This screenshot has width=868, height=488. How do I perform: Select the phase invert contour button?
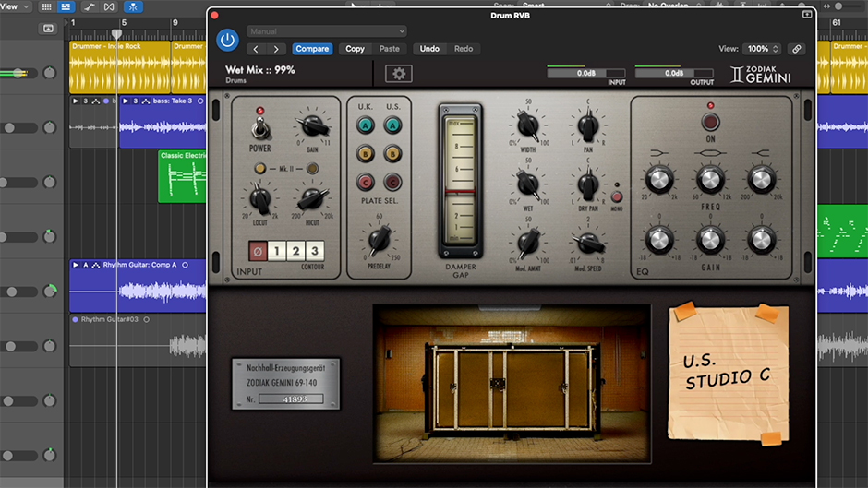tap(259, 251)
